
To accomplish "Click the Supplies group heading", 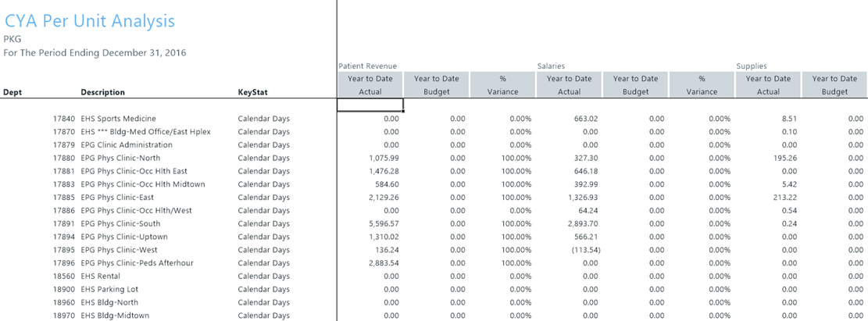I will click(x=750, y=67).
